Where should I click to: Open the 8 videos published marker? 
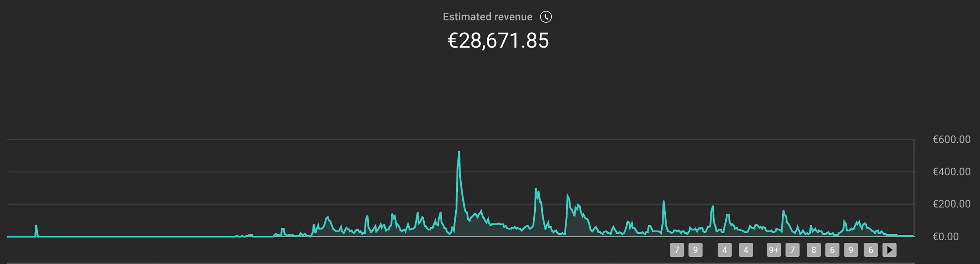click(814, 250)
